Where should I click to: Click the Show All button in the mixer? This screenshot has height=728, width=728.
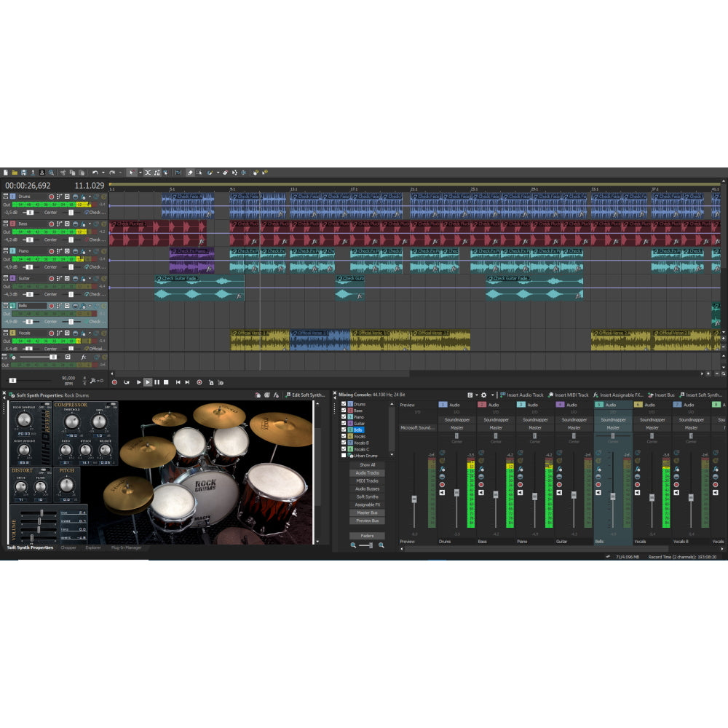[x=367, y=464]
